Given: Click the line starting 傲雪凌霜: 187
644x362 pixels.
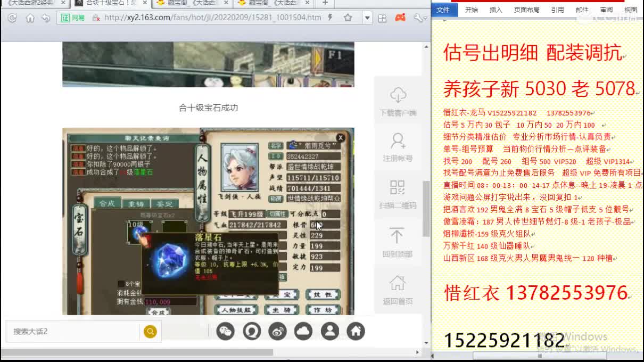Looking at the screenshot, I should pos(538,221).
